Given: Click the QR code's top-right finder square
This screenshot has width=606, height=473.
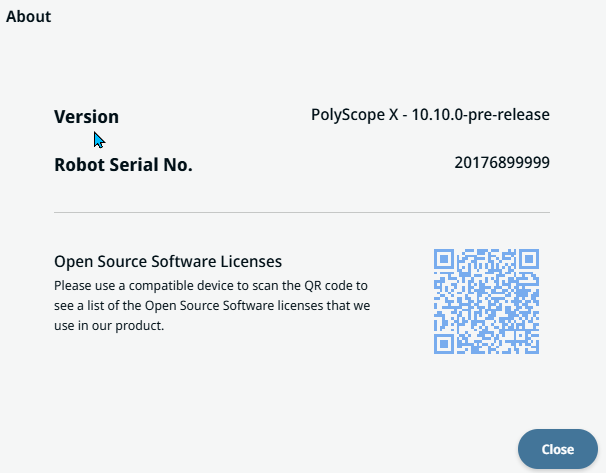Looking at the screenshot, I should [528, 260].
